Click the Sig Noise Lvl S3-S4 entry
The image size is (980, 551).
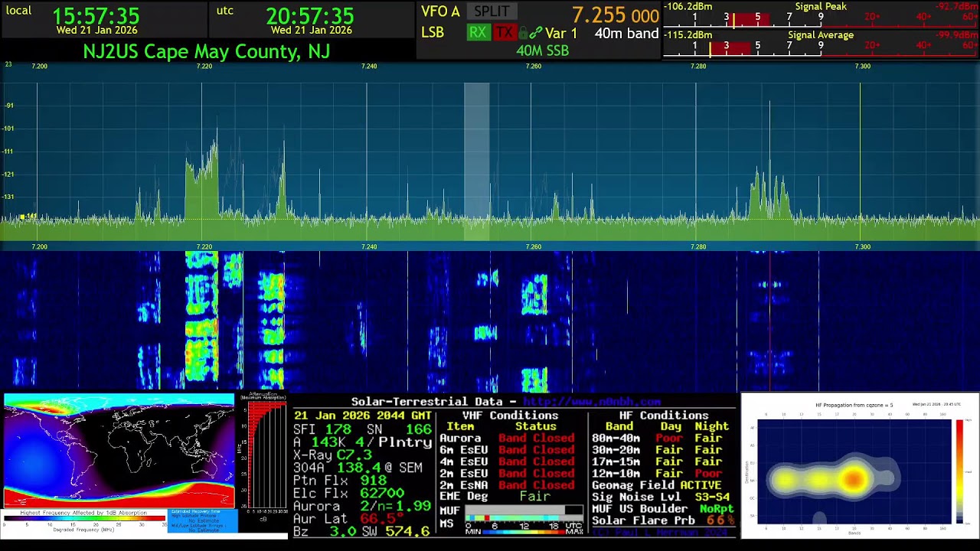coord(661,497)
